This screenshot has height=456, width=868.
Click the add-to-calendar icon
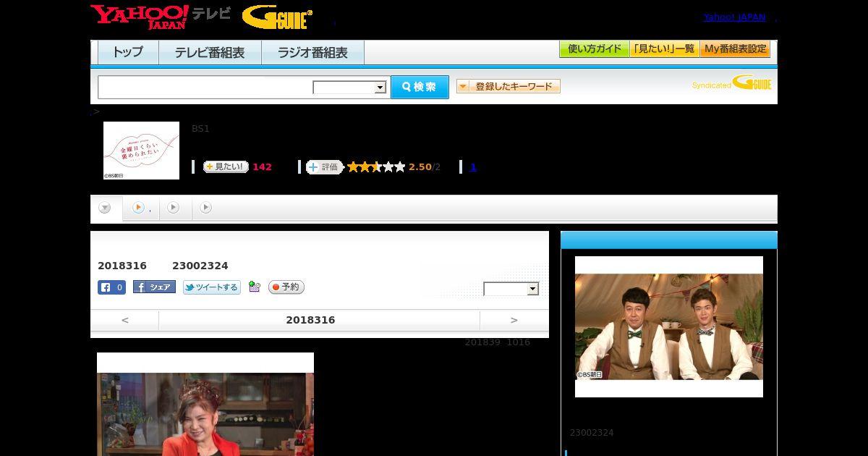tap(254, 287)
